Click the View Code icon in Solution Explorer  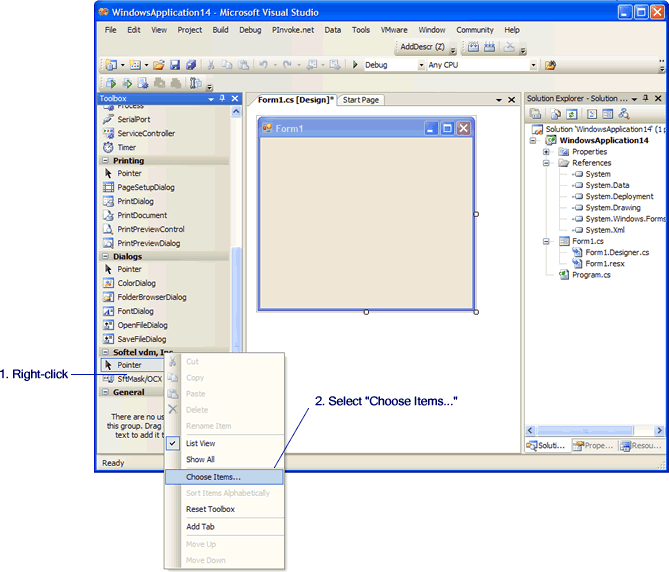[592, 114]
